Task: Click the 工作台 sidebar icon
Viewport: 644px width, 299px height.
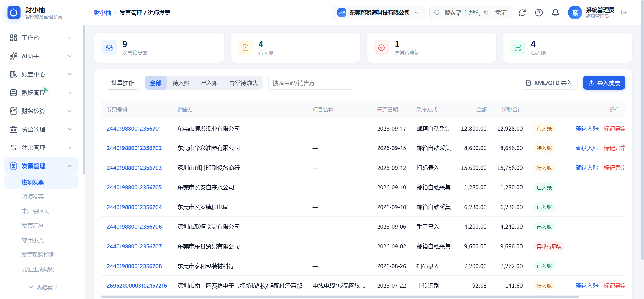Action: (x=13, y=38)
